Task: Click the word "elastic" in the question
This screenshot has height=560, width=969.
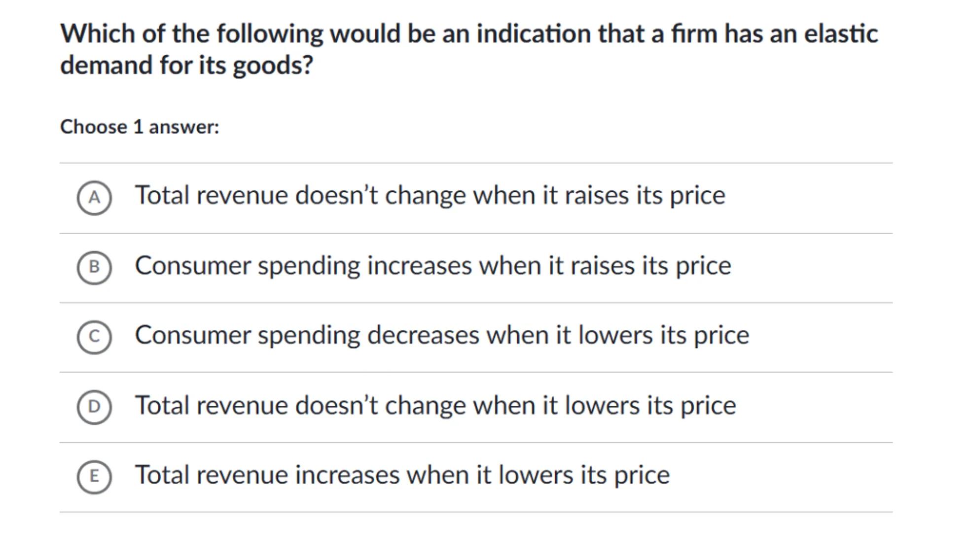Action: (x=841, y=34)
